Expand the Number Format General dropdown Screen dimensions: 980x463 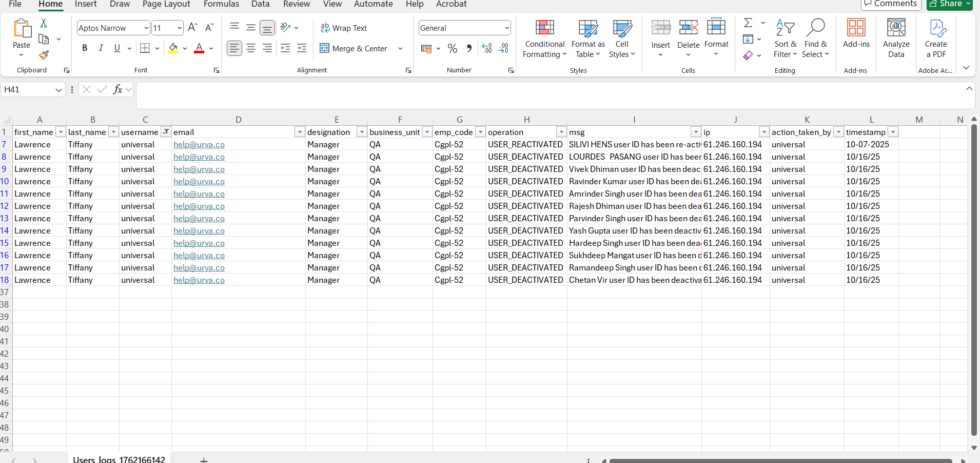click(506, 28)
